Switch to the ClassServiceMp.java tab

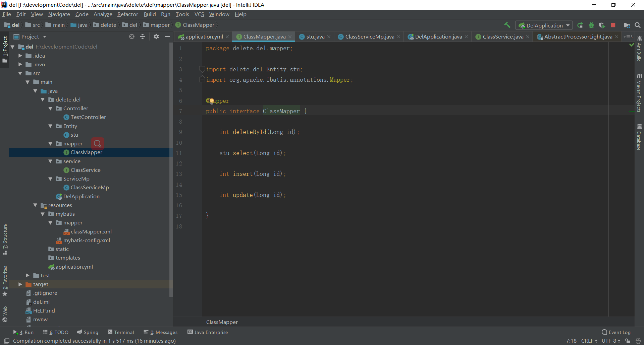pyautogui.click(x=369, y=37)
